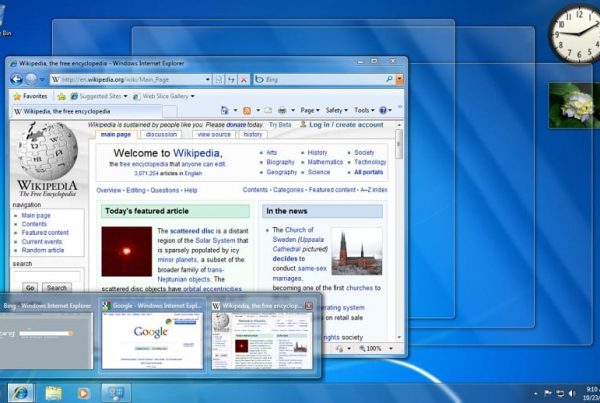Open Suggested Sites dropdown
The width and height of the screenshot is (600, 403).
tap(99, 96)
